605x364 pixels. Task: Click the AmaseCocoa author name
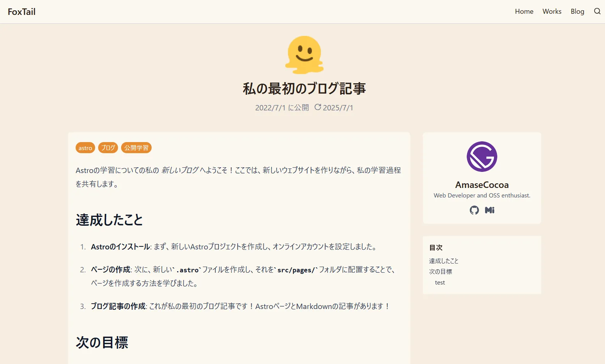[482, 185]
